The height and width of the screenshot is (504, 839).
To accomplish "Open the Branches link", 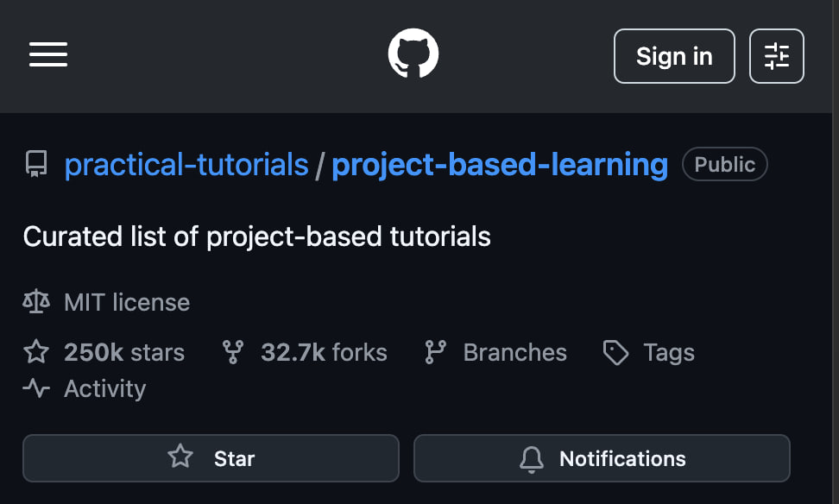I will [x=514, y=352].
